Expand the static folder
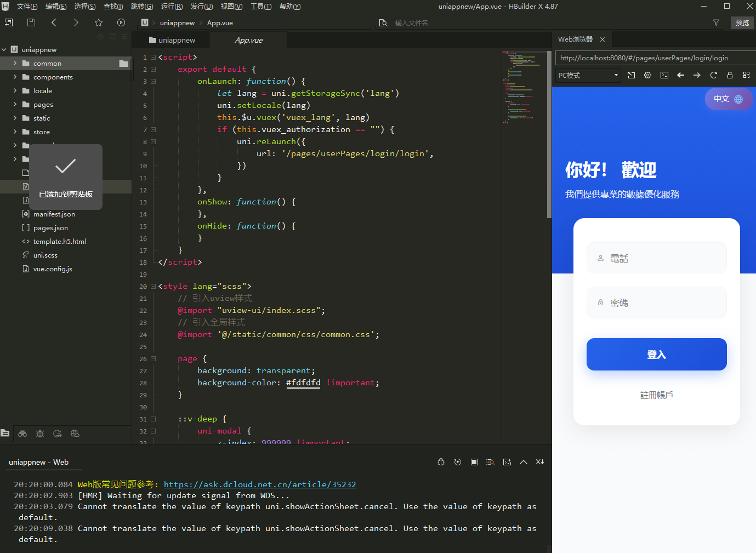 coord(15,118)
